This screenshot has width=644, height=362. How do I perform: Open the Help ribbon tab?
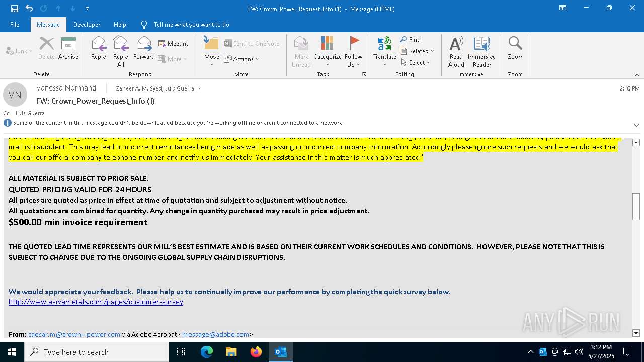pyautogui.click(x=120, y=25)
